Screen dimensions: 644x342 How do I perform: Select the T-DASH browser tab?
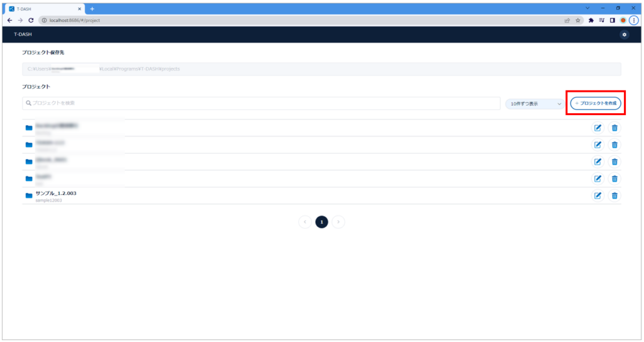[x=43, y=9]
